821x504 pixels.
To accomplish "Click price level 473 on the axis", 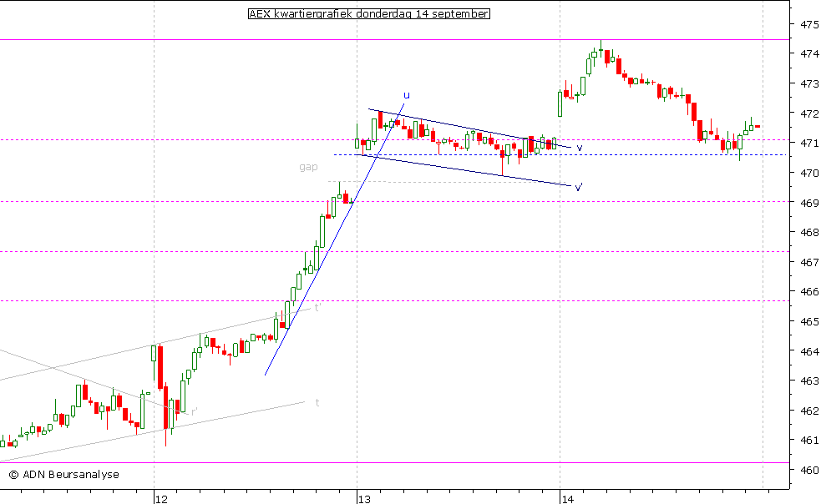I will click(809, 83).
